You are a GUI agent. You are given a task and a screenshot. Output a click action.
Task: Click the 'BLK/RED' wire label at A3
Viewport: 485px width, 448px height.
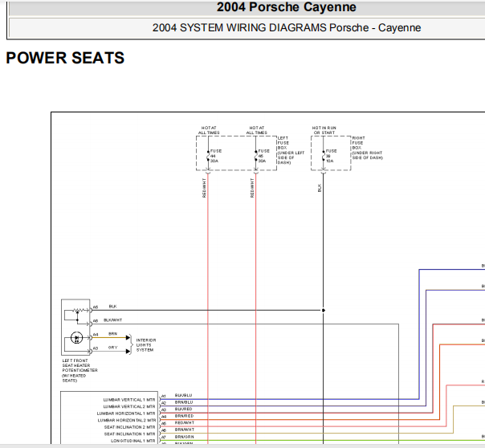(x=183, y=409)
